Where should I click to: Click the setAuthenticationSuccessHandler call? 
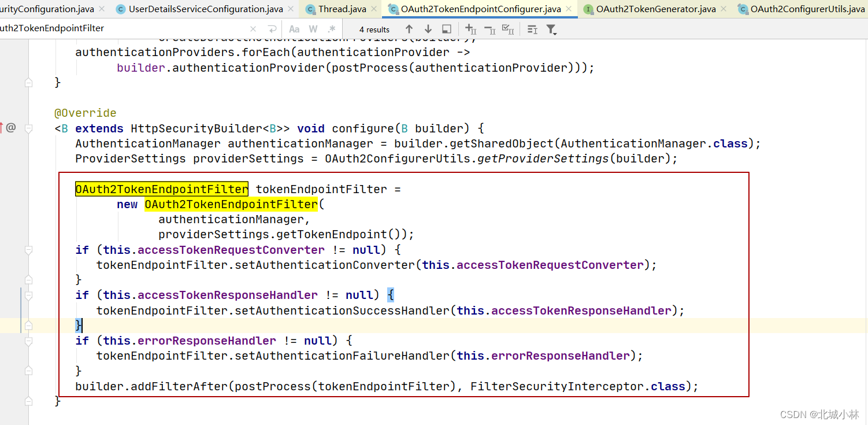coord(342,311)
